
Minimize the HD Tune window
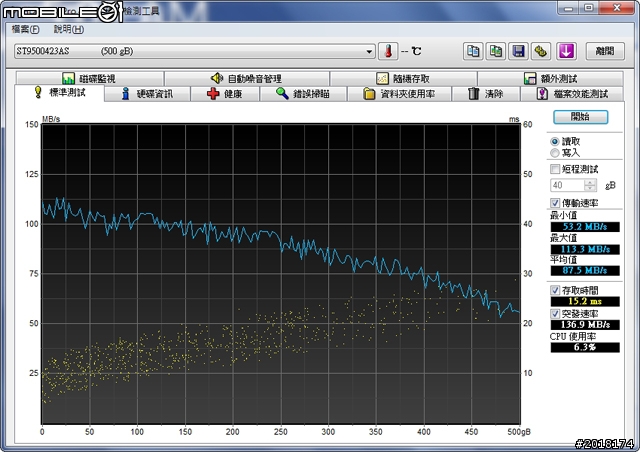(569, 7)
